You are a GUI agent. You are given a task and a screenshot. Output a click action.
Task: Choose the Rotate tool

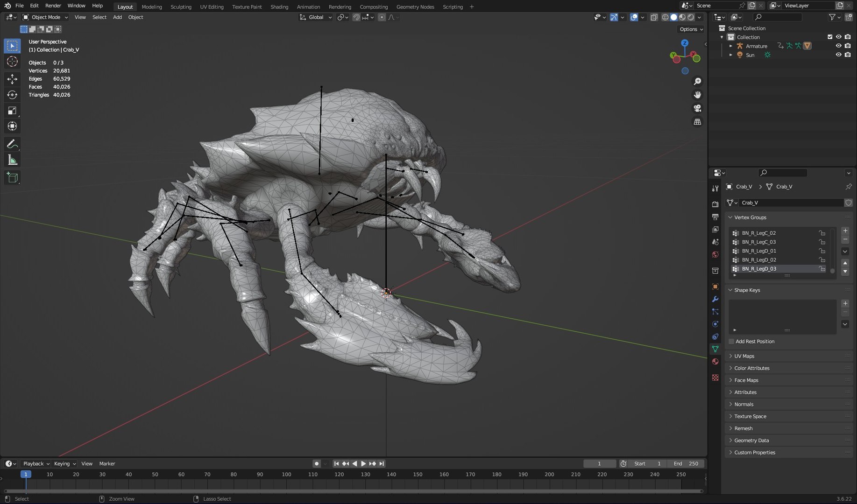[x=13, y=95]
